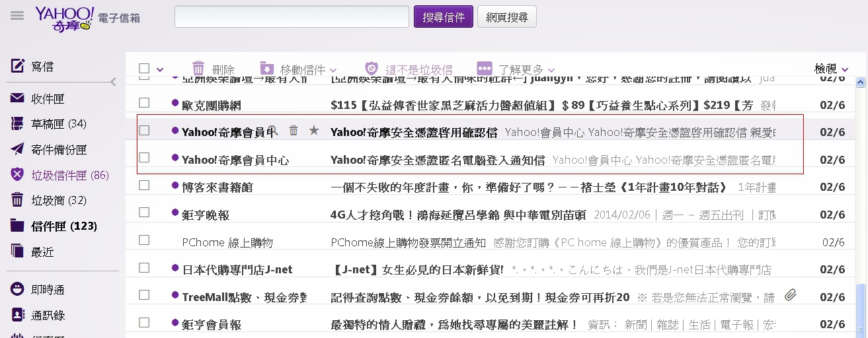Screen dimensions: 868x338
Task: Open 通訊錄 contacts book icon
Action: pos(18,315)
